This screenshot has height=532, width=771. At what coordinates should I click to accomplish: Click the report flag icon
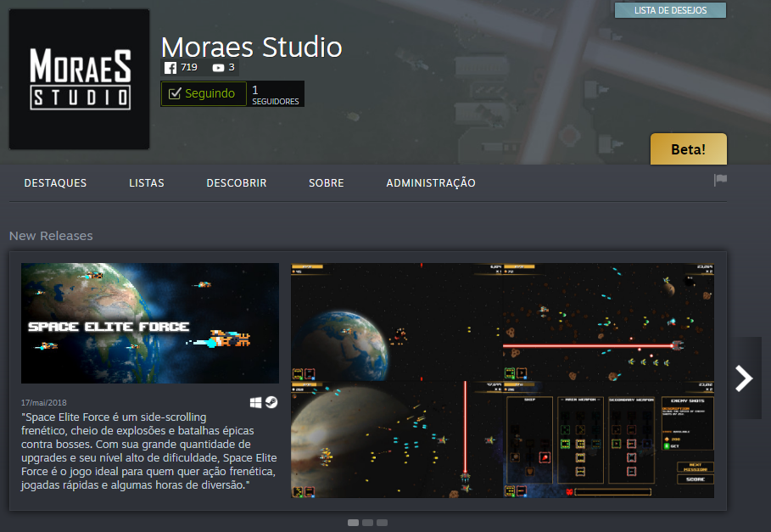tap(720, 180)
